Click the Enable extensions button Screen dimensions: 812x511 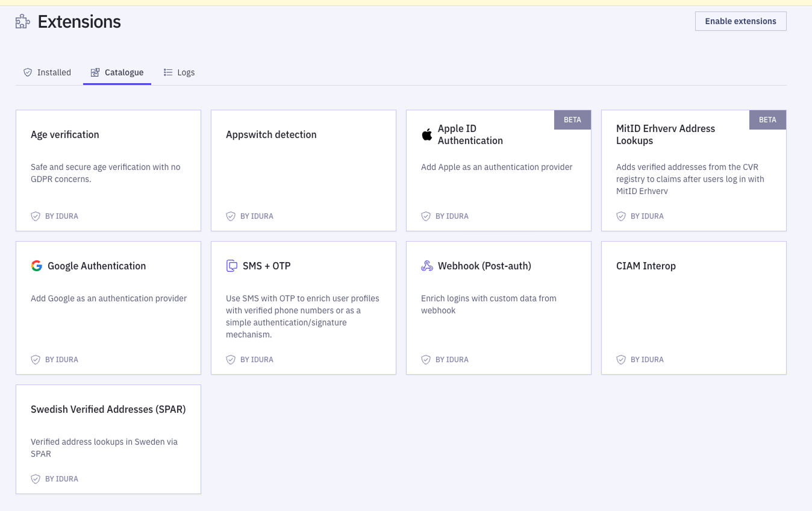pyautogui.click(x=740, y=20)
